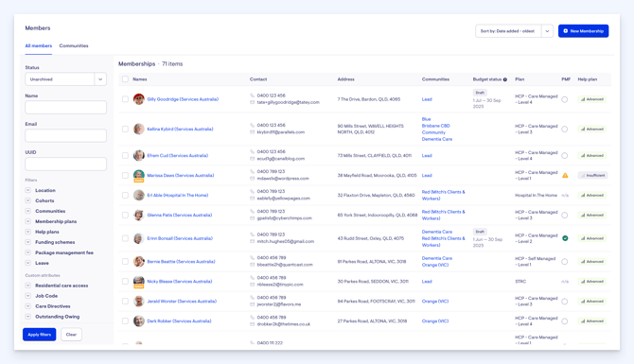
Task: Click the Insufficient help plan badge for Marissa Daws
Action: tap(592, 175)
